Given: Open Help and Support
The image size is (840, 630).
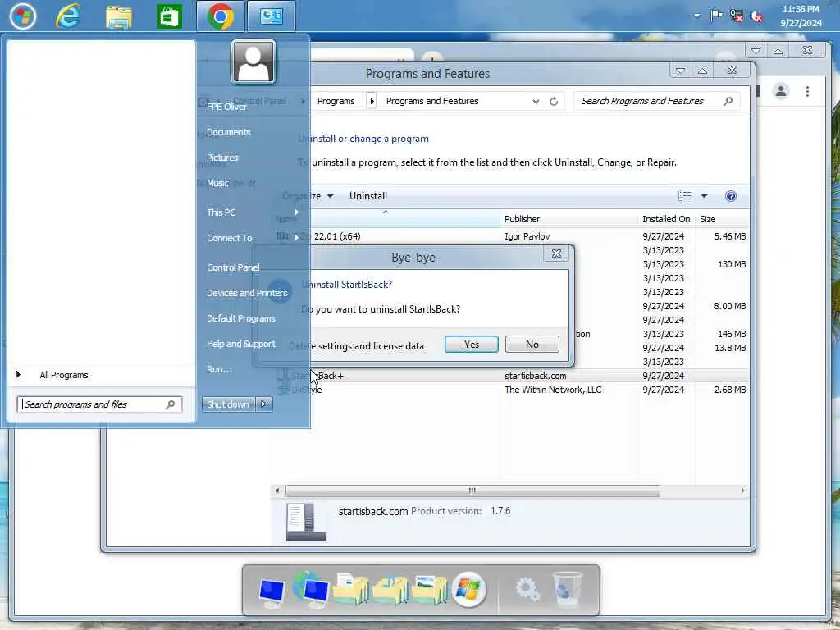Looking at the screenshot, I should (241, 344).
